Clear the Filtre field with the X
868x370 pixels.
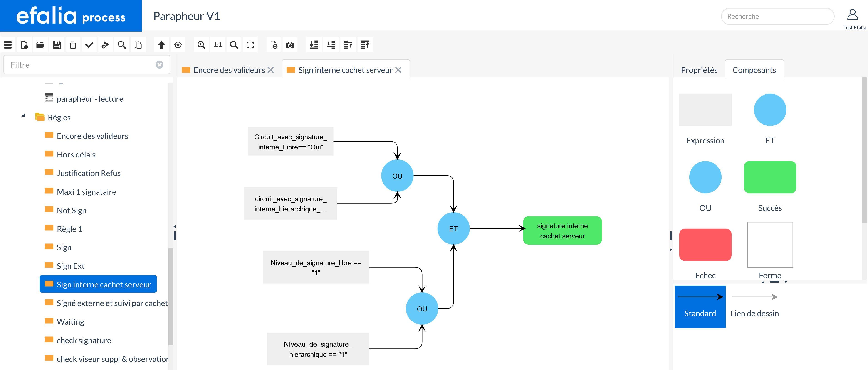159,65
